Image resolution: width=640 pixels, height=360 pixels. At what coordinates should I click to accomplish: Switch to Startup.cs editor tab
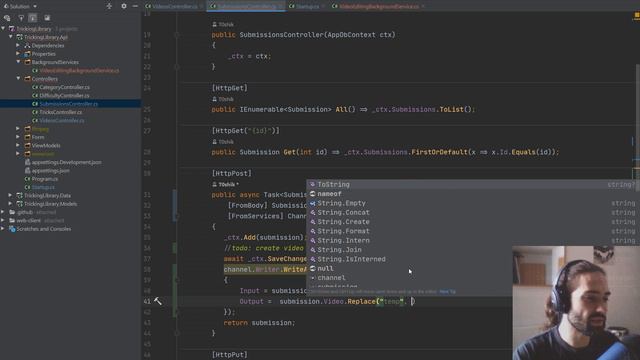(x=306, y=6)
